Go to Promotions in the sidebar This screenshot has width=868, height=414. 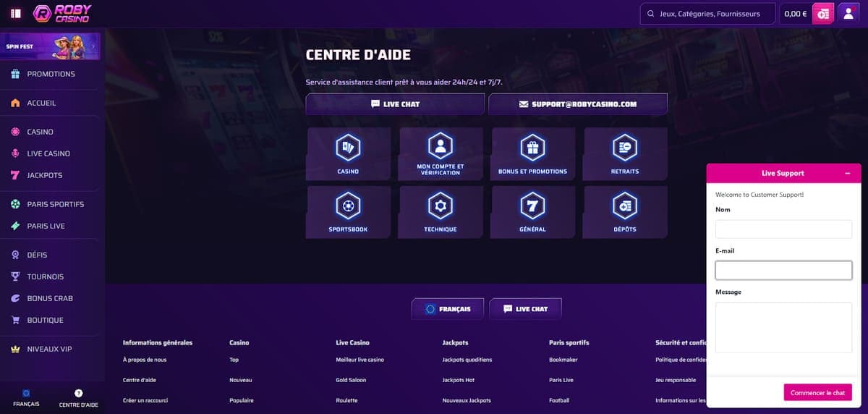click(x=51, y=74)
